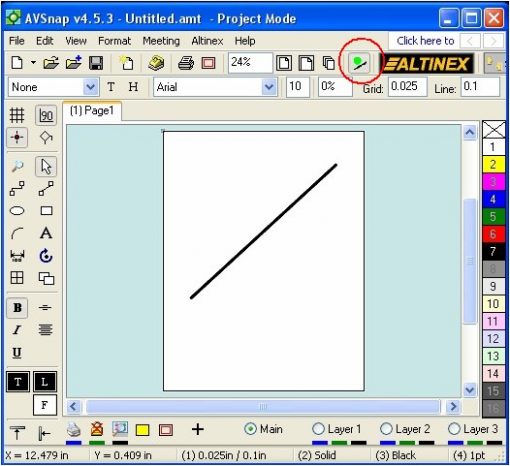Click the floppy disk Save icon

point(96,63)
